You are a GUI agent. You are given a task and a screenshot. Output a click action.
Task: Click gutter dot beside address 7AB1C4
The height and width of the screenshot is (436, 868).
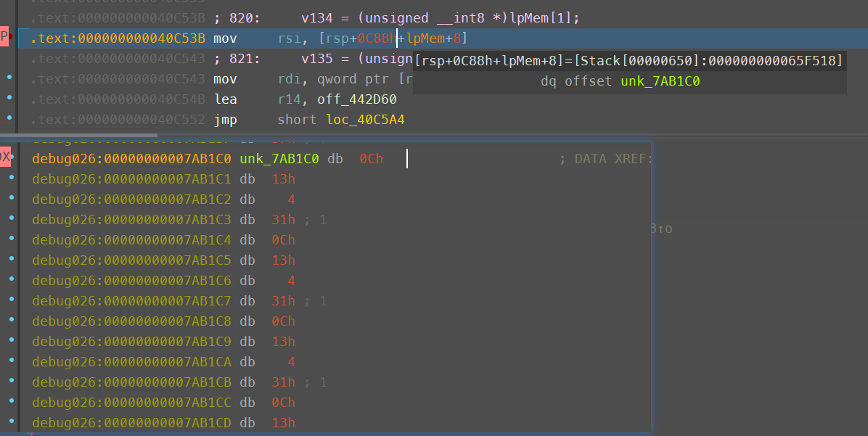(x=12, y=239)
